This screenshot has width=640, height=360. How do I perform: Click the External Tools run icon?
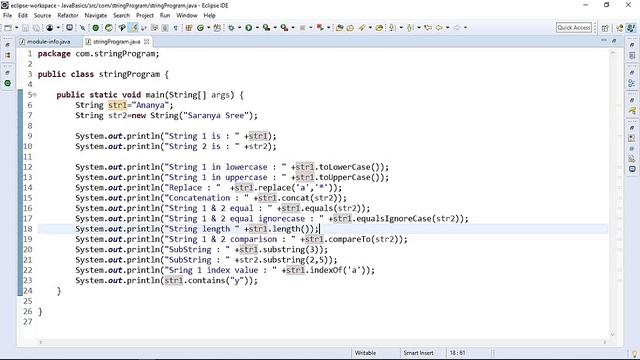coord(284,28)
